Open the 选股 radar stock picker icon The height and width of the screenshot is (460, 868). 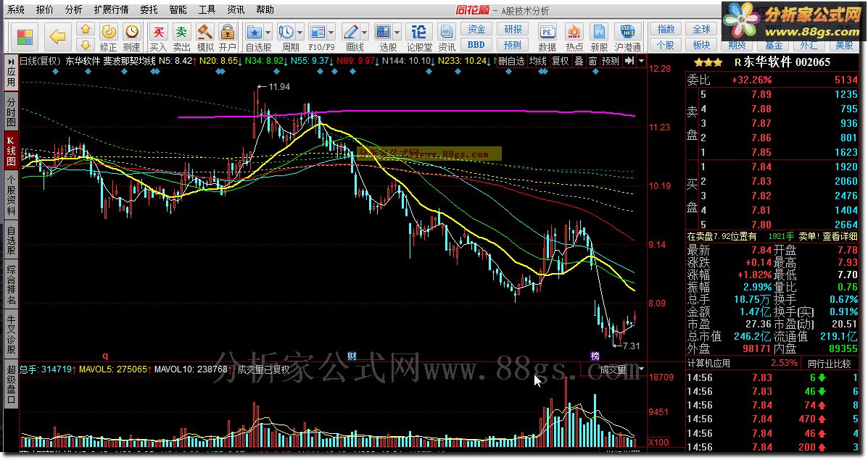[383, 32]
